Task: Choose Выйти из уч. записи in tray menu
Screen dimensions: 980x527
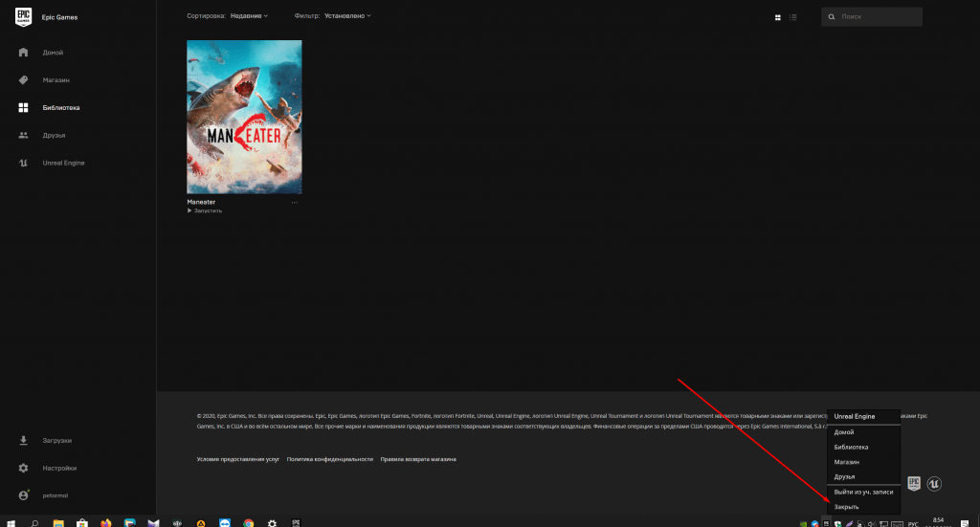Action: coord(863,492)
